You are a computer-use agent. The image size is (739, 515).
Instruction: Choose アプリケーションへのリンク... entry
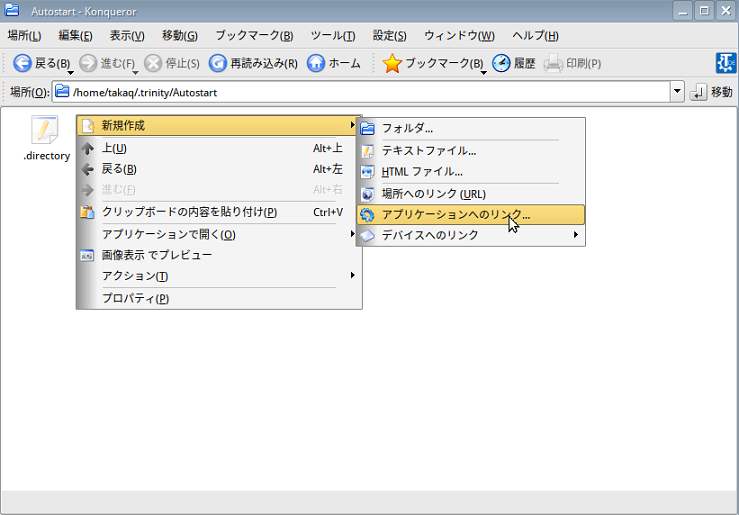coord(471,215)
